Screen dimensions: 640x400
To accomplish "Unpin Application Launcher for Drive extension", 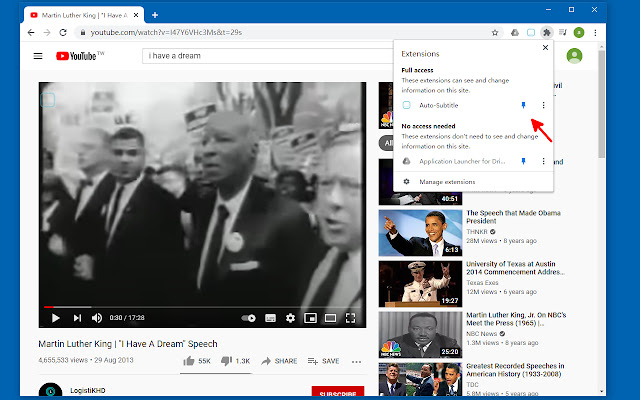I will coord(523,161).
